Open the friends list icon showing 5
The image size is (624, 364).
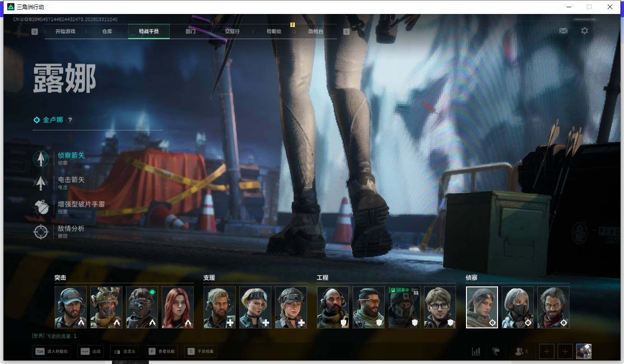pyautogui.click(x=522, y=351)
